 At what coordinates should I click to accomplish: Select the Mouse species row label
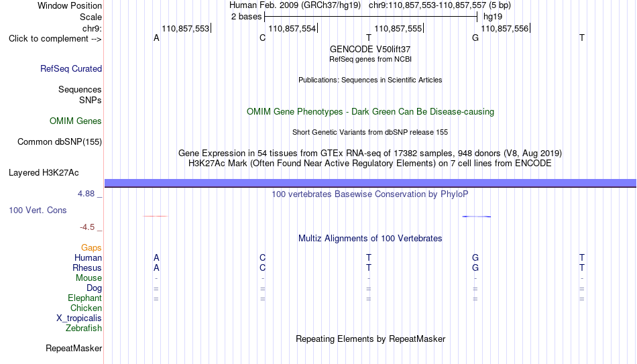(x=89, y=278)
